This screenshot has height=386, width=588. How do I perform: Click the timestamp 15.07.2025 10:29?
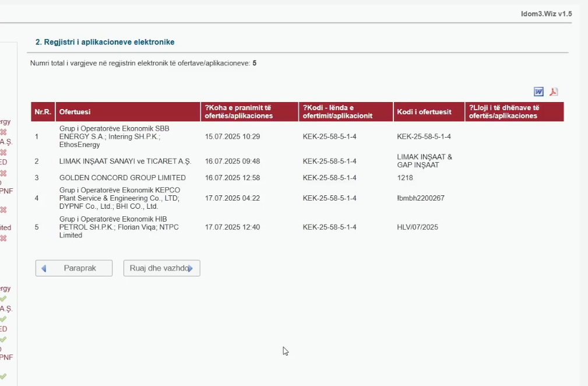coord(233,137)
